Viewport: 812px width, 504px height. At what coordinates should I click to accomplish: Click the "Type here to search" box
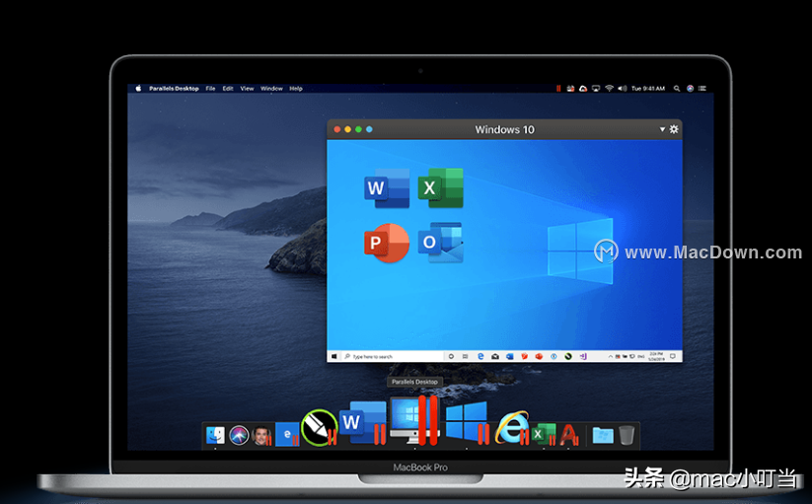(x=394, y=356)
